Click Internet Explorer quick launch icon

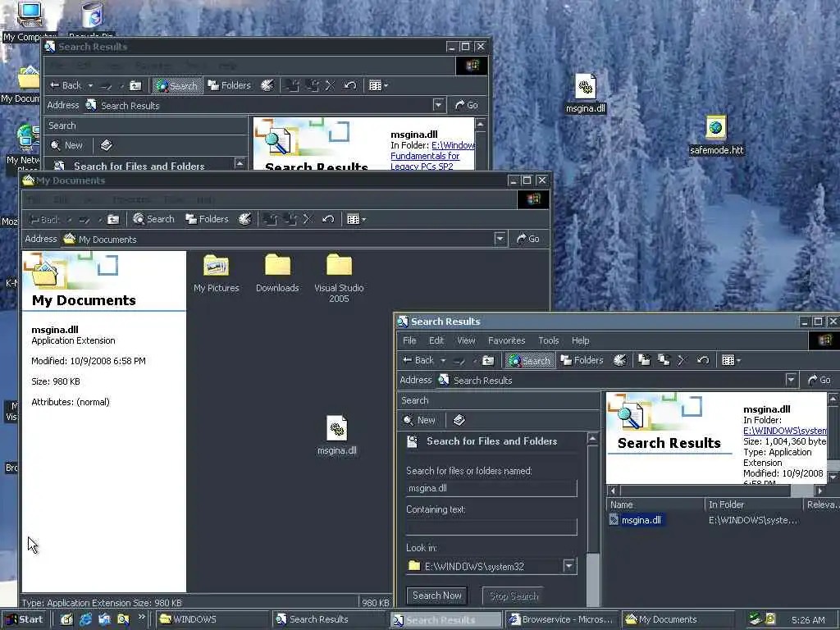(85, 619)
